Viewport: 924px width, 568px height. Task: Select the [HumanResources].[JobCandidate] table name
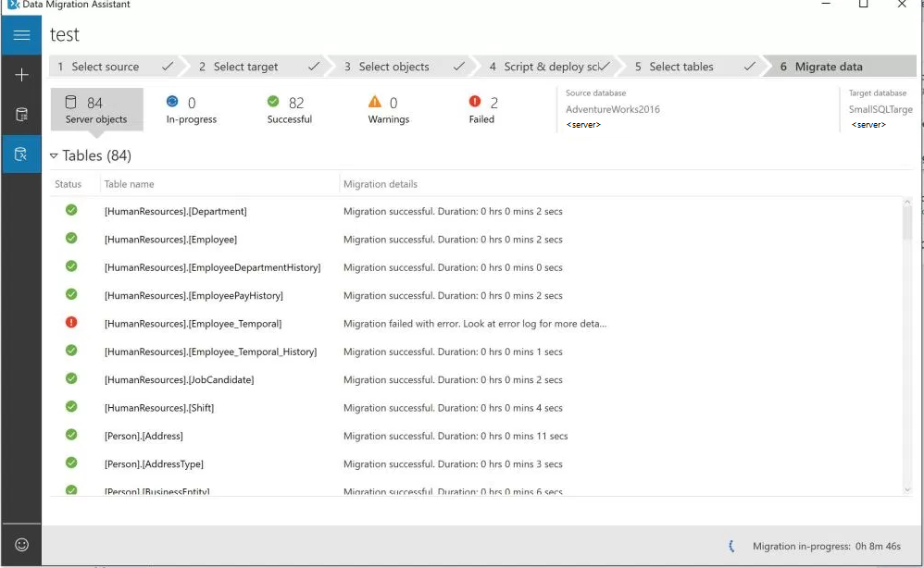(179, 380)
